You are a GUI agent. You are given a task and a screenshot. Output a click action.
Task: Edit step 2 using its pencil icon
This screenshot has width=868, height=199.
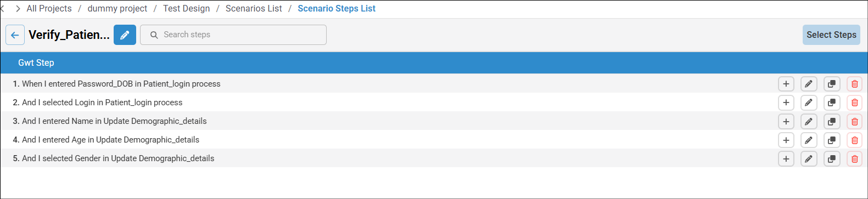809,103
